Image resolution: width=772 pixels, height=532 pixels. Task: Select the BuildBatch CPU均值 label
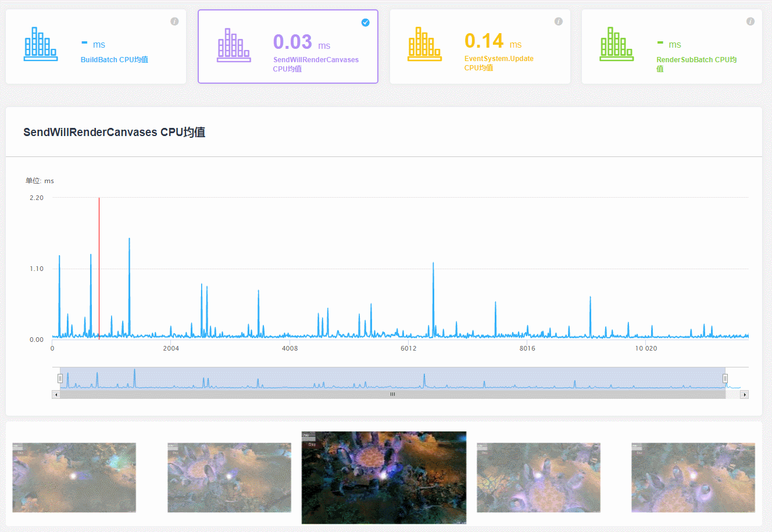tap(114, 60)
